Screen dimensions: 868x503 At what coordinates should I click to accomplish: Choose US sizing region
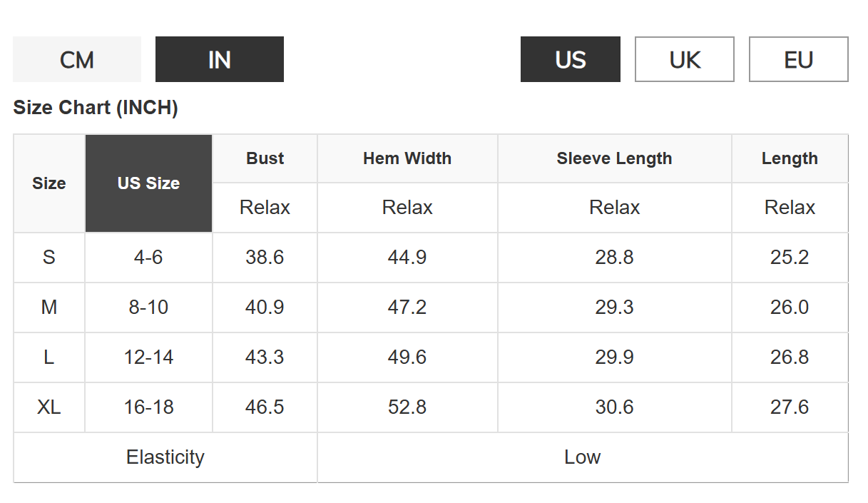[571, 59]
